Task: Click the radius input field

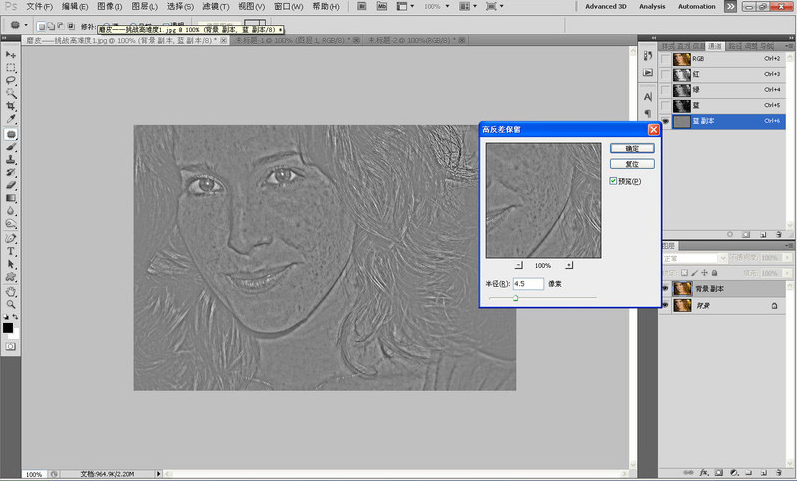Action: click(528, 284)
